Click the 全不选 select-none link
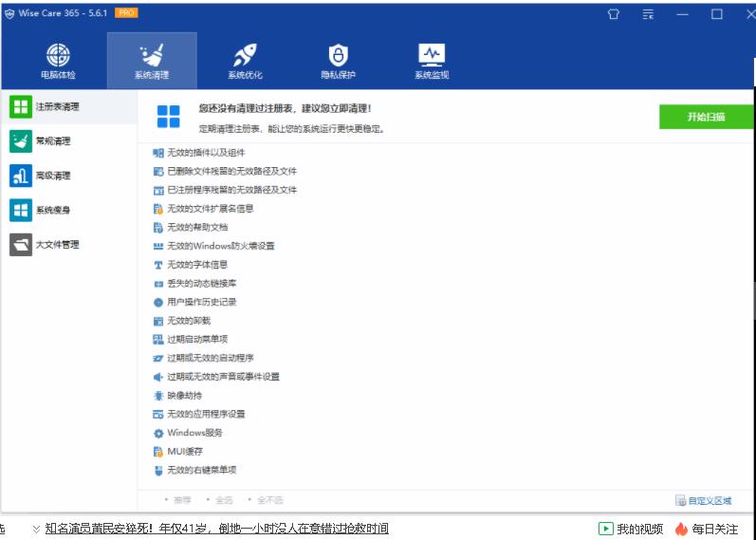This screenshot has width=756, height=540. point(270,500)
